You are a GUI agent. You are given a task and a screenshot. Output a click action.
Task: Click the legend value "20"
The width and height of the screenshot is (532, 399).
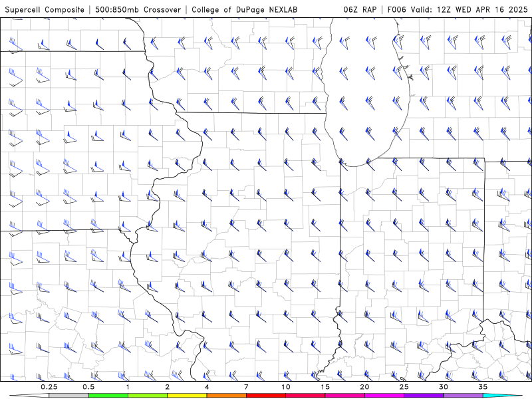point(364,387)
